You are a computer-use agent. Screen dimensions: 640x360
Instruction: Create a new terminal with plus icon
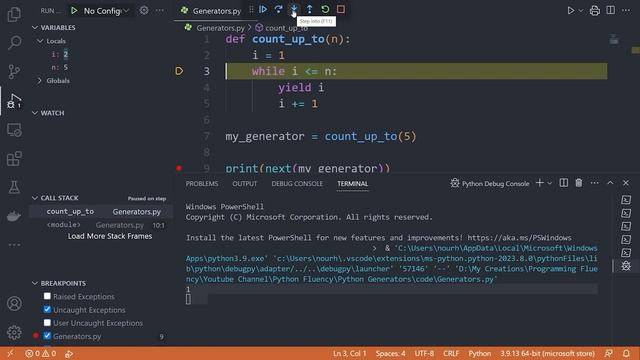(x=540, y=183)
